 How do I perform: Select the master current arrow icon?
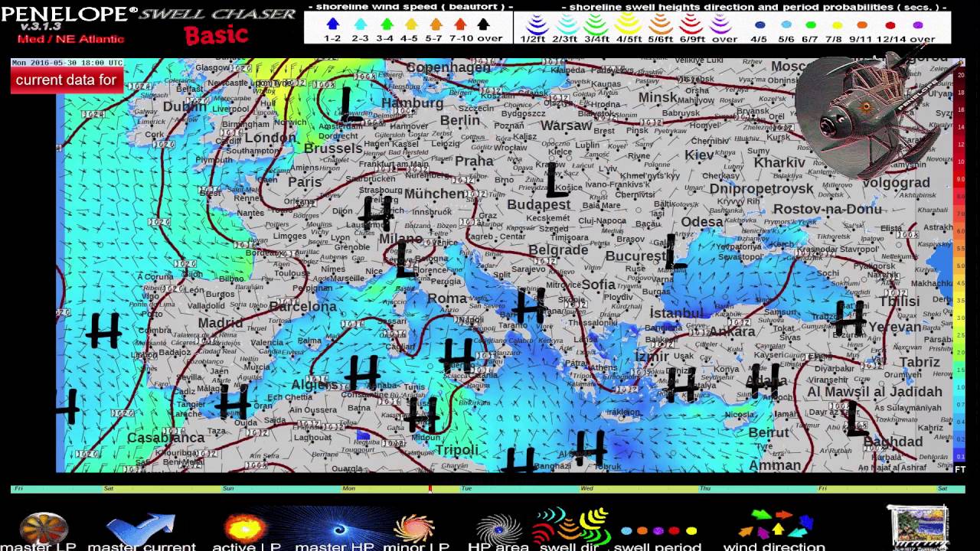coord(141,528)
